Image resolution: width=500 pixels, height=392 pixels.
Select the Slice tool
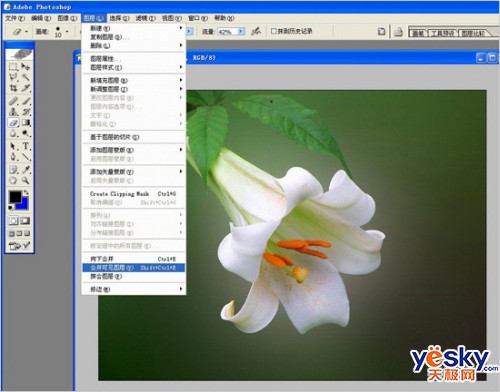26,88
